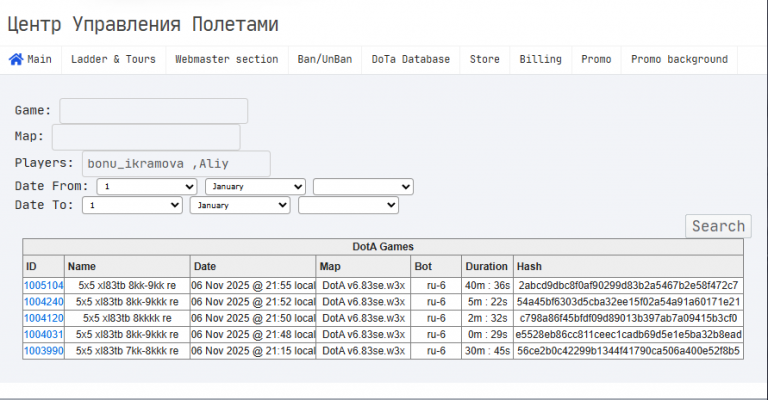Click the Bot column header
Screen dimensions: 768x400
point(436,266)
